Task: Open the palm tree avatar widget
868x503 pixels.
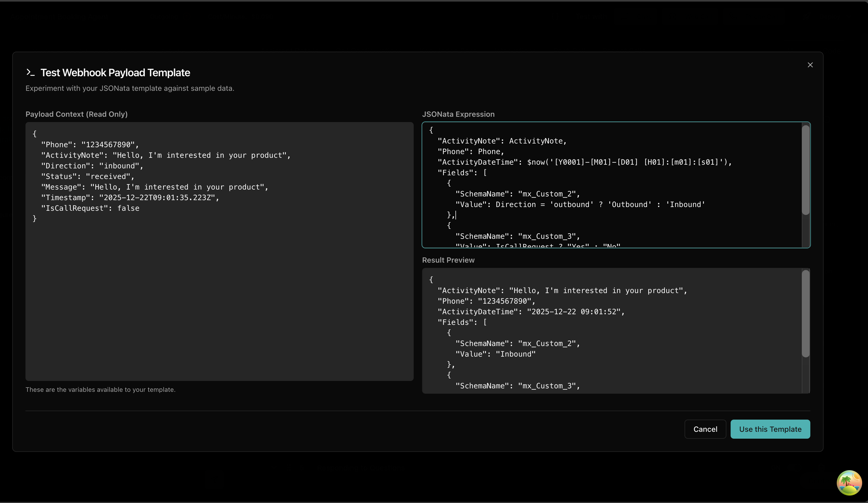Action: point(849,482)
